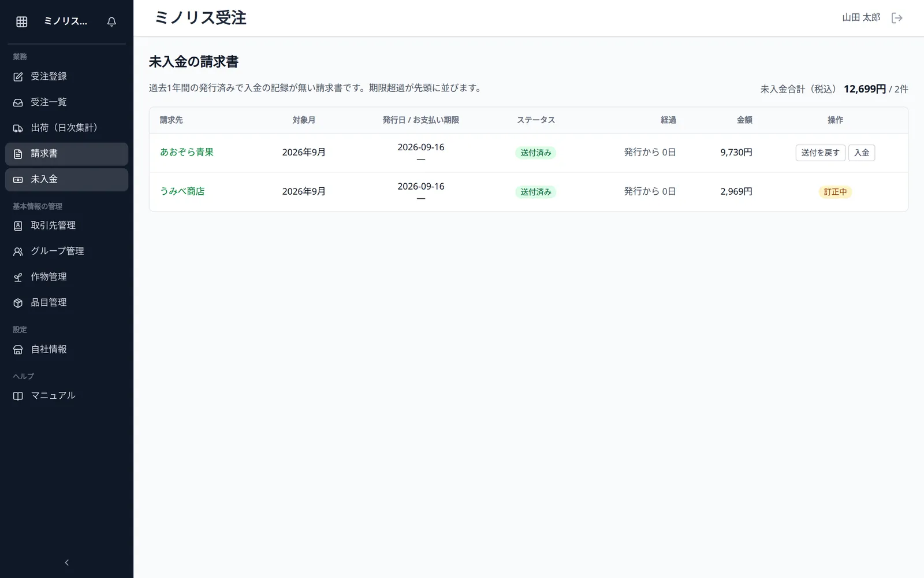Click the 金額 column header

744,120
